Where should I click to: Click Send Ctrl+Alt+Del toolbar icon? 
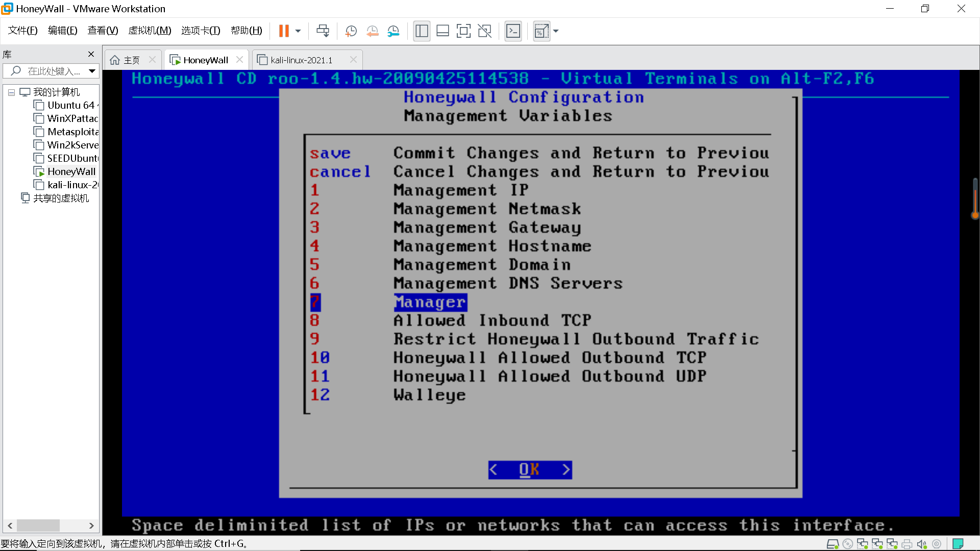pos(323,31)
